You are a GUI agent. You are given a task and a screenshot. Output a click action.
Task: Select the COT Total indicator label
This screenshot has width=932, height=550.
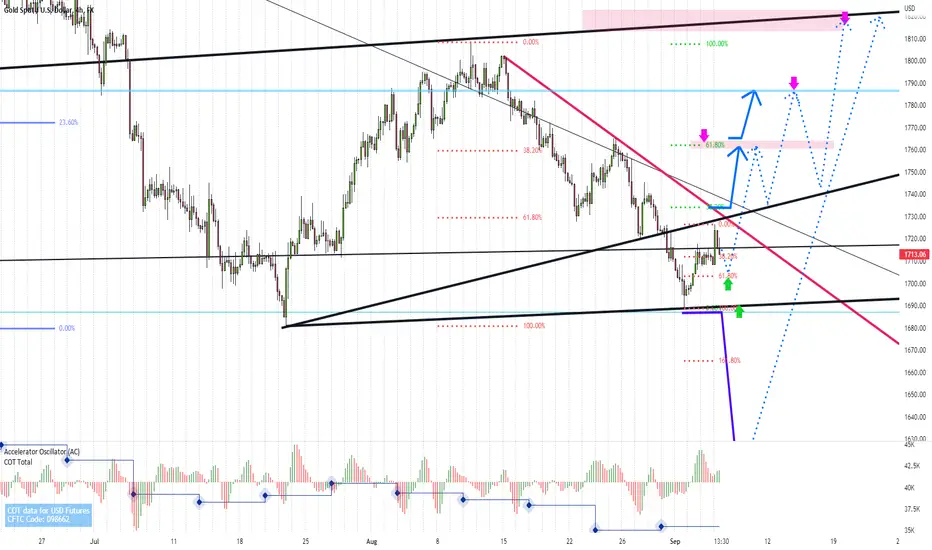tap(18, 462)
